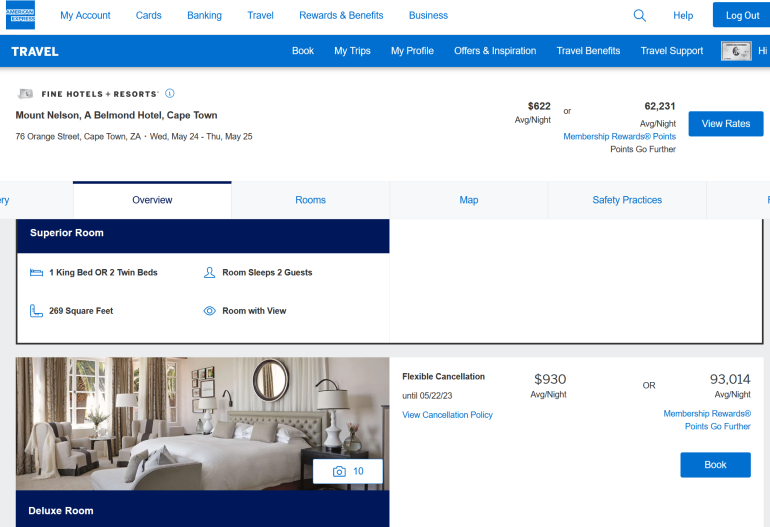Expand the Rewards & Benefits menu
This screenshot has width=770, height=527.
pyautogui.click(x=341, y=15)
